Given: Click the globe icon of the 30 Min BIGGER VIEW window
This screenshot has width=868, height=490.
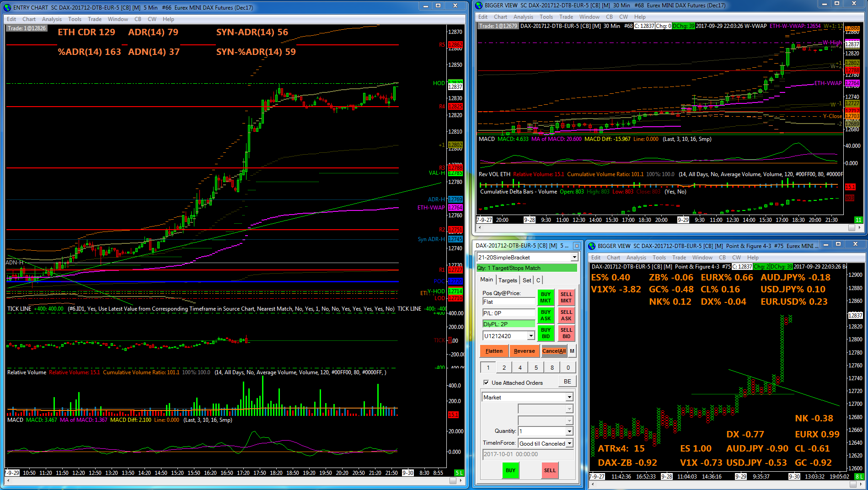Looking at the screenshot, I should pyautogui.click(x=479, y=5).
